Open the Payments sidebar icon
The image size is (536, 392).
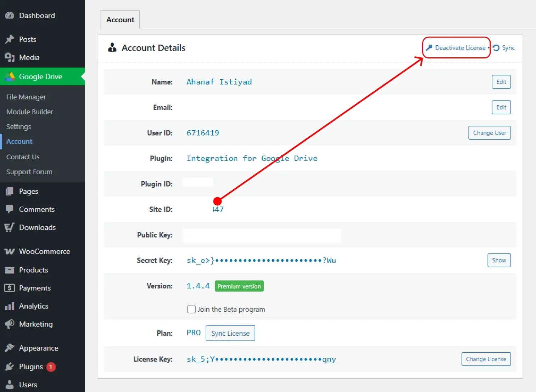tap(10, 288)
